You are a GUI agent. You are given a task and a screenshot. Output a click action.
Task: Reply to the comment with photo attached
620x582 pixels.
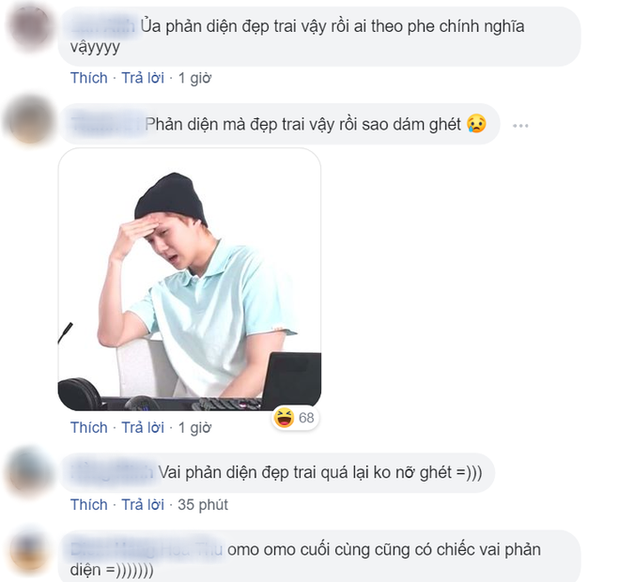pos(143,427)
